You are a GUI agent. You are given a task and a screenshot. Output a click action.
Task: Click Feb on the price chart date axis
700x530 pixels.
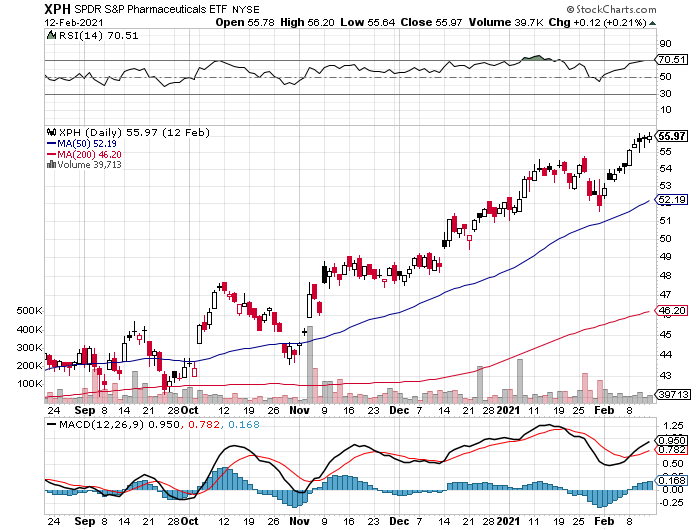(x=604, y=410)
